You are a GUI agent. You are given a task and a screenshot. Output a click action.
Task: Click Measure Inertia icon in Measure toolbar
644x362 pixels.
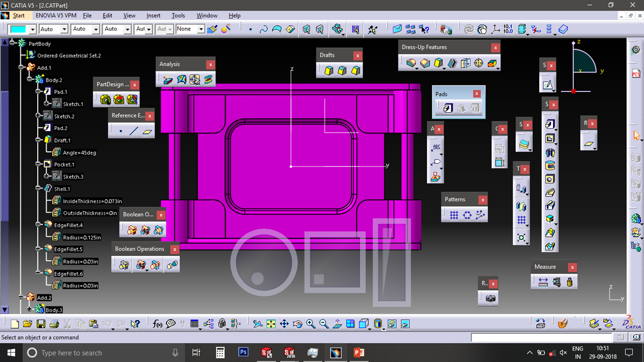tap(570, 283)
